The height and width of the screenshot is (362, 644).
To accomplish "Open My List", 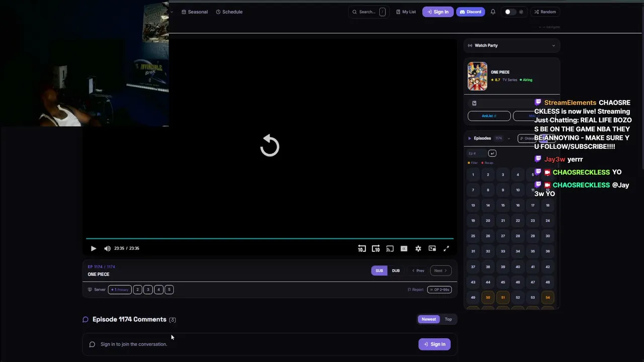I will 406,12.
